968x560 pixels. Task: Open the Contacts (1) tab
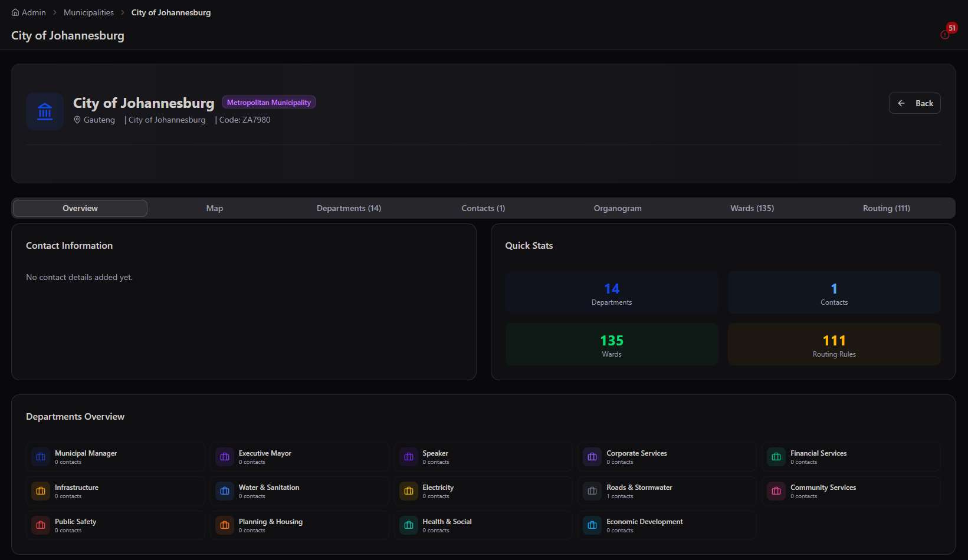[x=483, y=208]
